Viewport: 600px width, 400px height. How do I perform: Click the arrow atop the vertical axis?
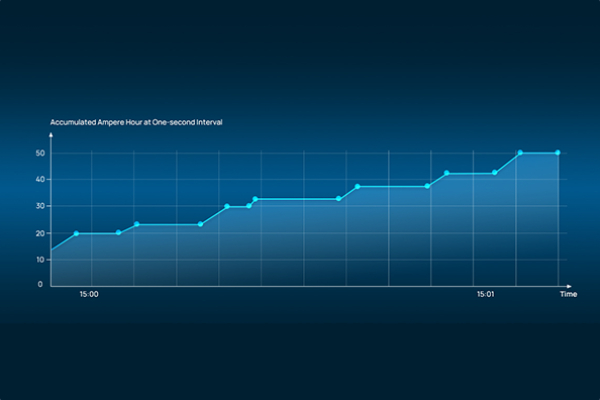(51, 135)
